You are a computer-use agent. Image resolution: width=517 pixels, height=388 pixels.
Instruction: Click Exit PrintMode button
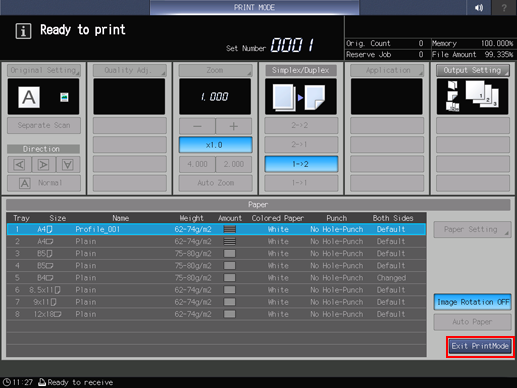tap(480, 346)
